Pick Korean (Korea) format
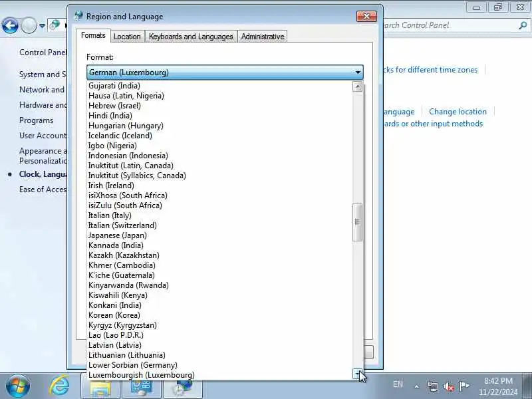The height and width of the screenshot is (399, 532). [220, 315]
